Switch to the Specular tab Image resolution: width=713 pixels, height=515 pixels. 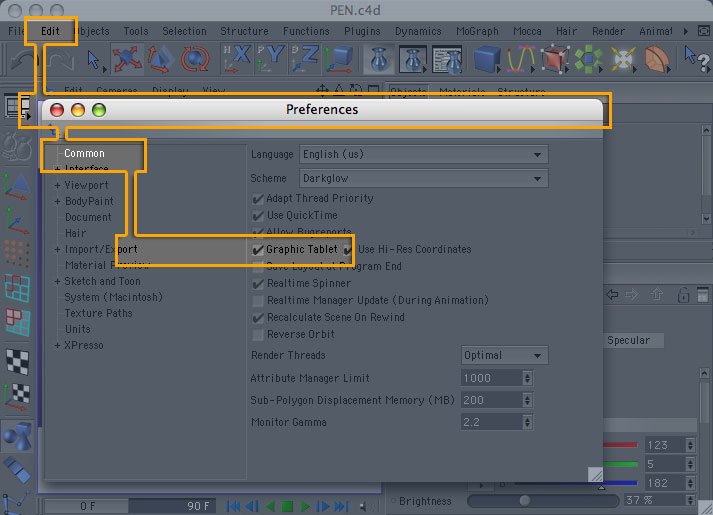628,340
